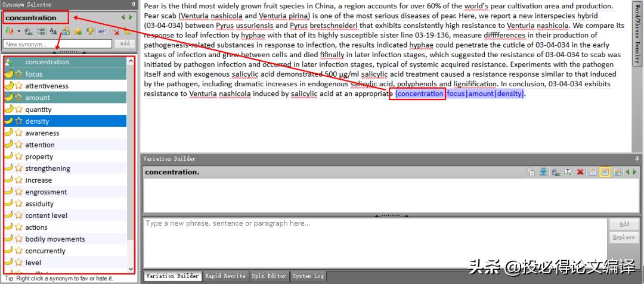Click the blue insert-bracket icon in Synonym Selector
This screenshot has height=284, width=644.
(x=103, y=32)
